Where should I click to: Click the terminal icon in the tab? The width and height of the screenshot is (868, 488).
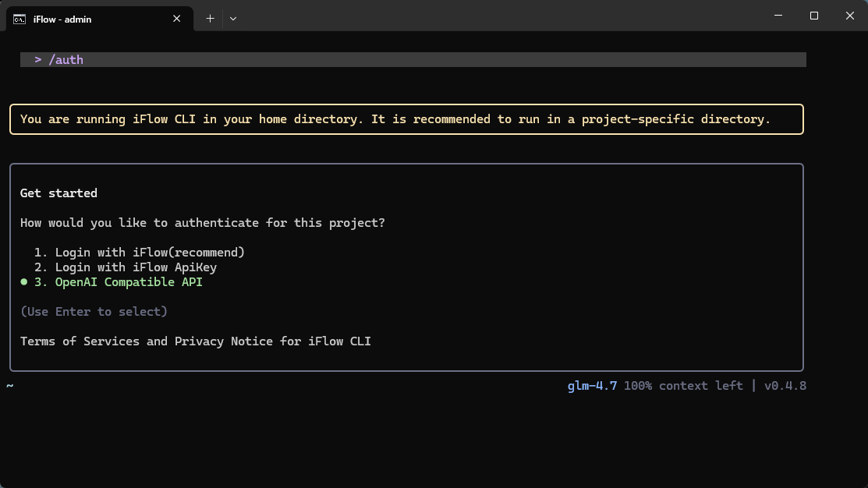click(x=19, y=19)
